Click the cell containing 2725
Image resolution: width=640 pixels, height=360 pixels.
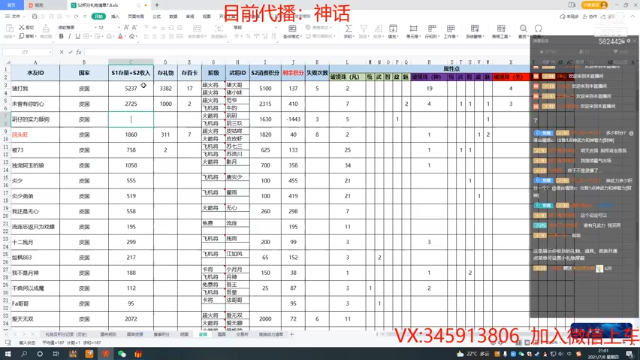(131, 104)
